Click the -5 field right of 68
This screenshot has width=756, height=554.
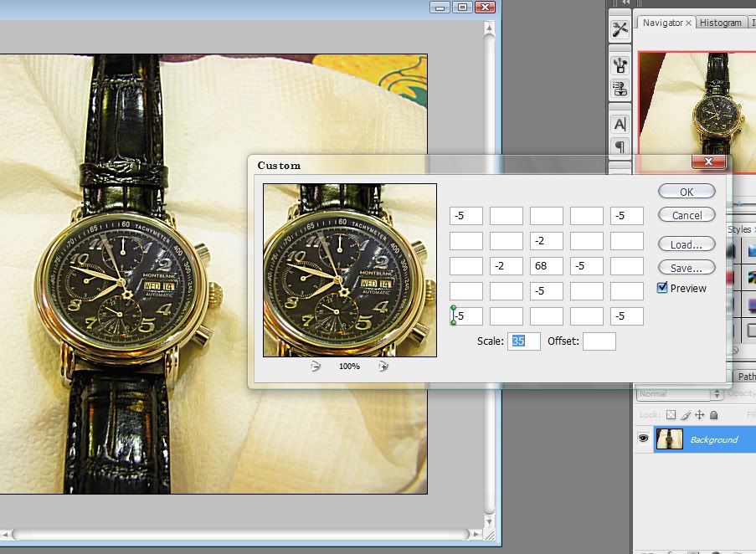click(587, 266)
